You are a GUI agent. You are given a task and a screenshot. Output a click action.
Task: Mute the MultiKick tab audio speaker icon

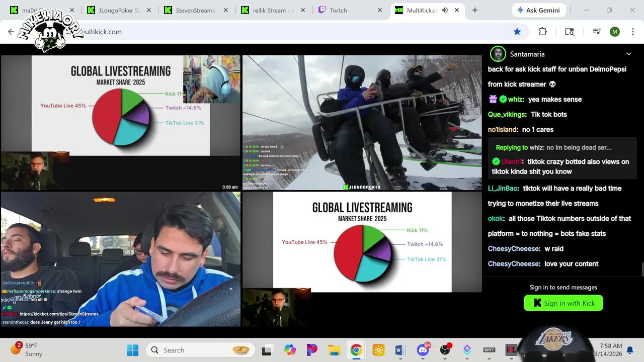(445, 10)
